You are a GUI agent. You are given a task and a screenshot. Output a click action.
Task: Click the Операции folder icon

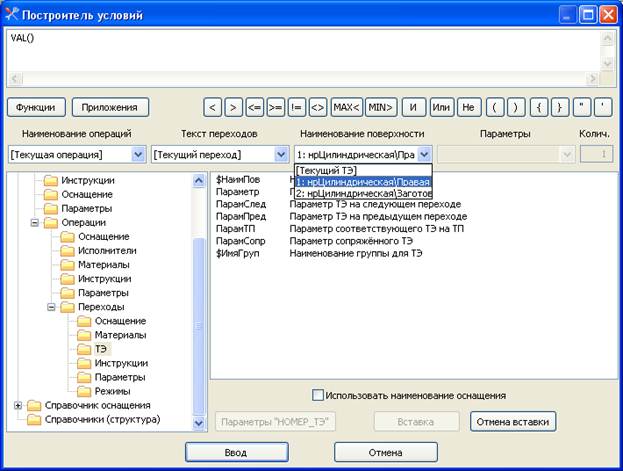click(x=51, y=223)
